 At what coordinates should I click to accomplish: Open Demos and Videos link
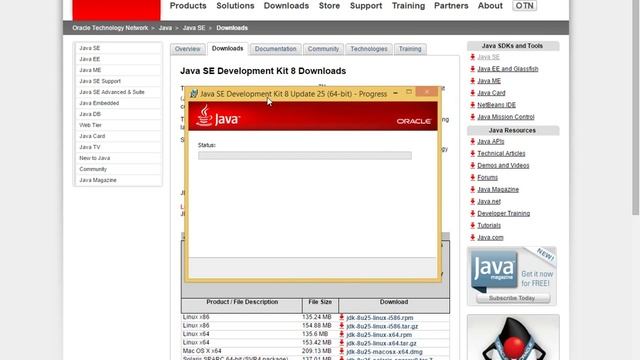tap(503, 166)
